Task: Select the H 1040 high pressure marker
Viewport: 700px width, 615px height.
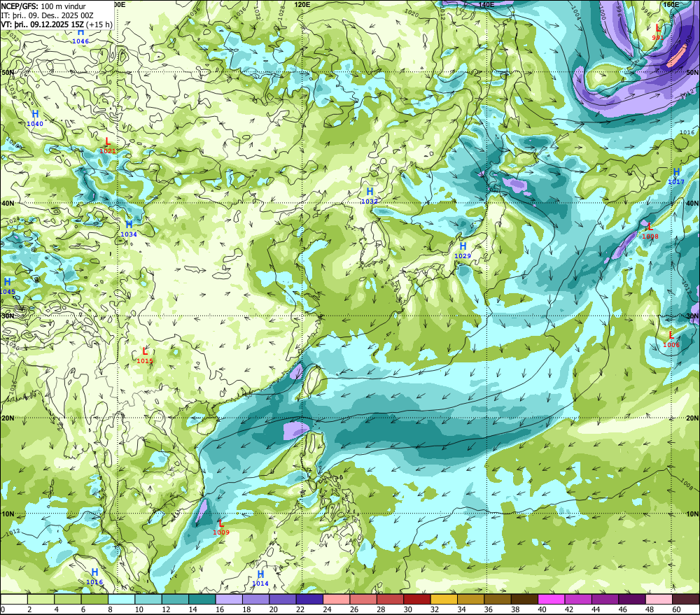Action: point(35,118)
